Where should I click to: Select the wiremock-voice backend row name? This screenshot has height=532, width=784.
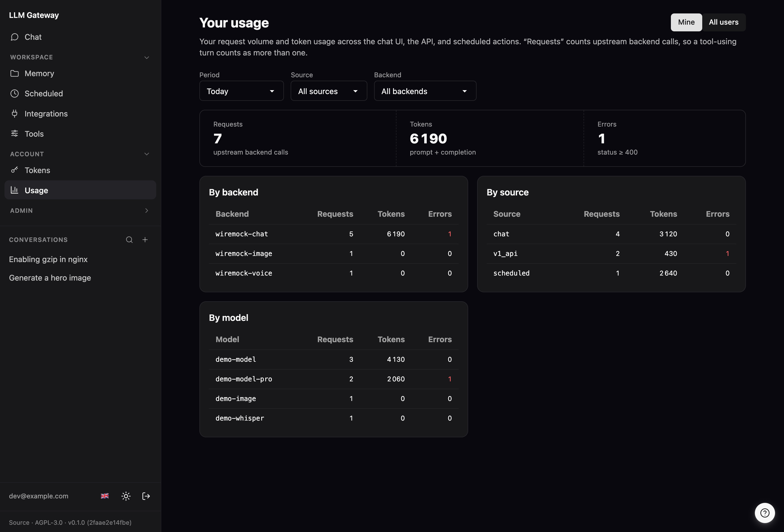coord(244,273)
